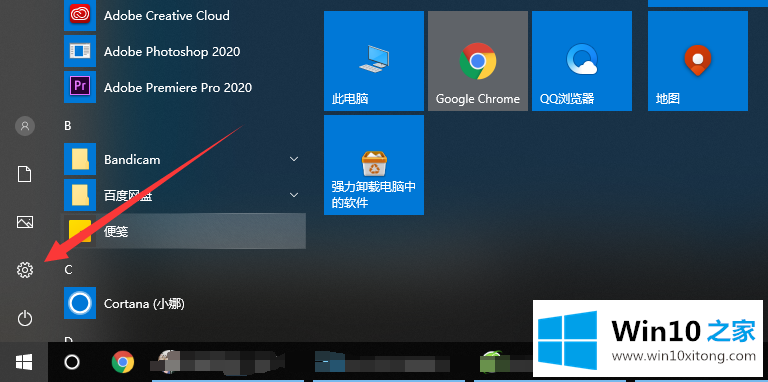
Task: Click the blurred taskbar app beside Chrome
Action: (218, 362)
